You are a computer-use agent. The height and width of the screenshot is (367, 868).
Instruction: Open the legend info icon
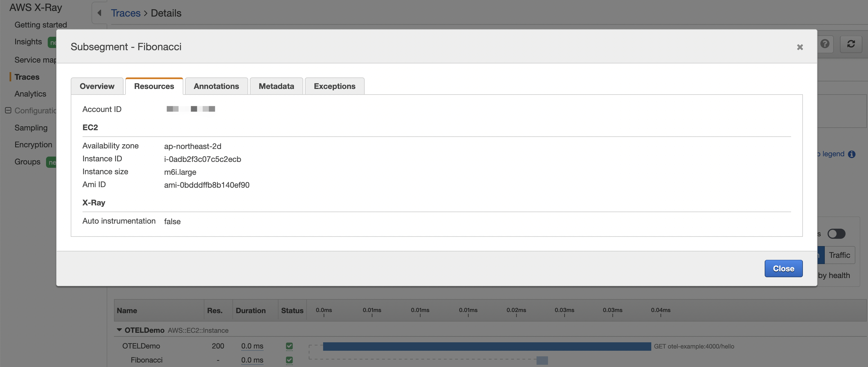(x=853, y=154)
